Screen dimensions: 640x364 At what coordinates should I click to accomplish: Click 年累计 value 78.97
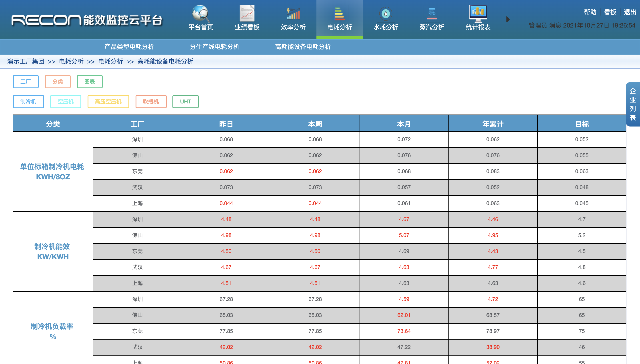493,331
